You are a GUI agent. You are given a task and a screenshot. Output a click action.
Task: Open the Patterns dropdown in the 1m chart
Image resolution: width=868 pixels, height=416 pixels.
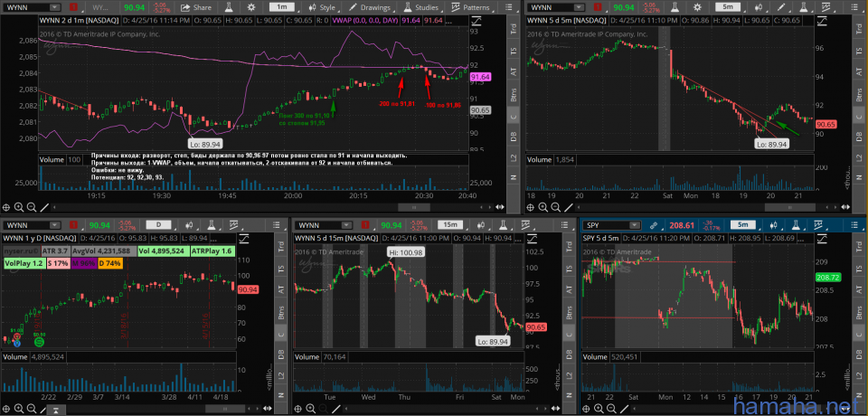472,7
